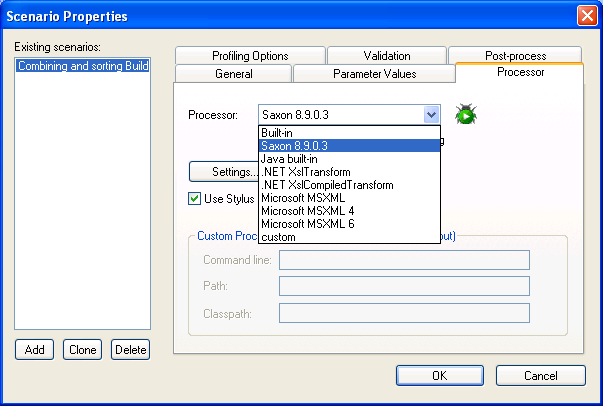This screenshot has height=406, width=603.
Task: Click the green debugger bug icon
Action: pyautogui.click(x=465, y=115)
